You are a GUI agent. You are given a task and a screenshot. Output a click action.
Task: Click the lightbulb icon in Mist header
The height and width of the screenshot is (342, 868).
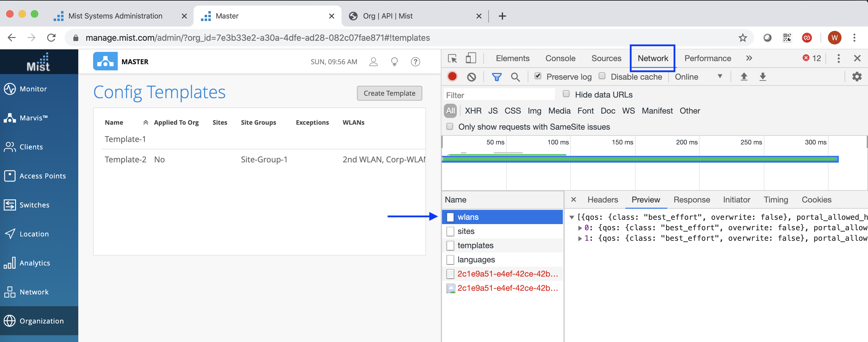(x=394, y=62)
